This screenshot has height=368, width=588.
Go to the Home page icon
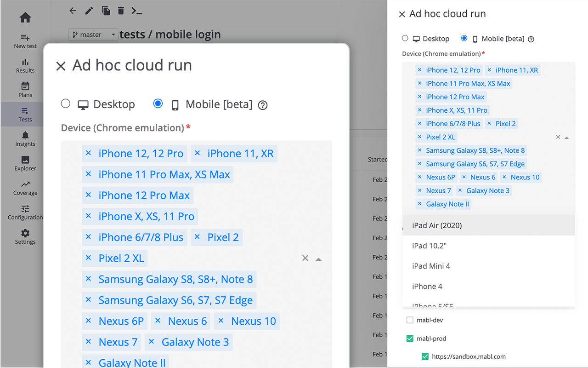25,18
